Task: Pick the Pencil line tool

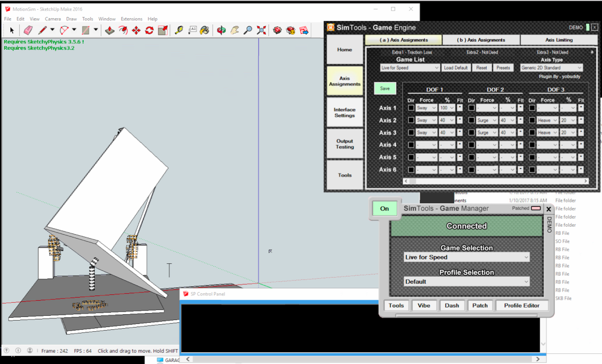Action: (42, 31)
